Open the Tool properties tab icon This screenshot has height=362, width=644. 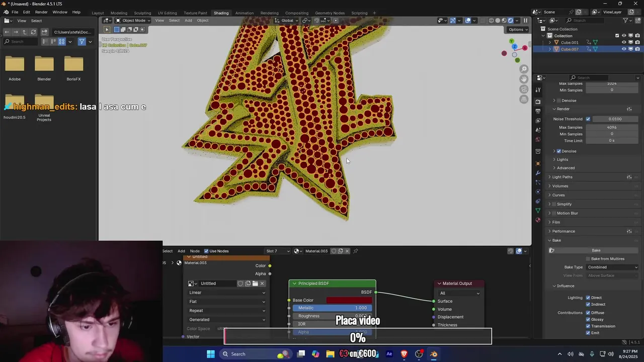[538, 89]
